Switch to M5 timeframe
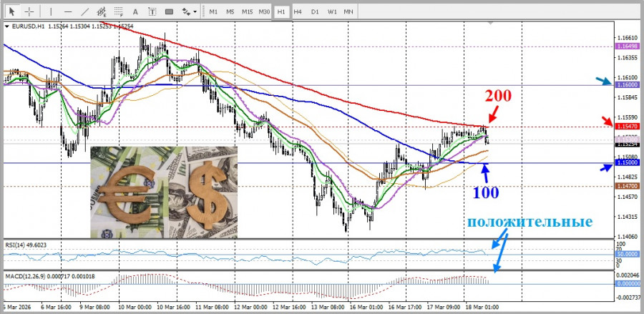 (230, 11)
